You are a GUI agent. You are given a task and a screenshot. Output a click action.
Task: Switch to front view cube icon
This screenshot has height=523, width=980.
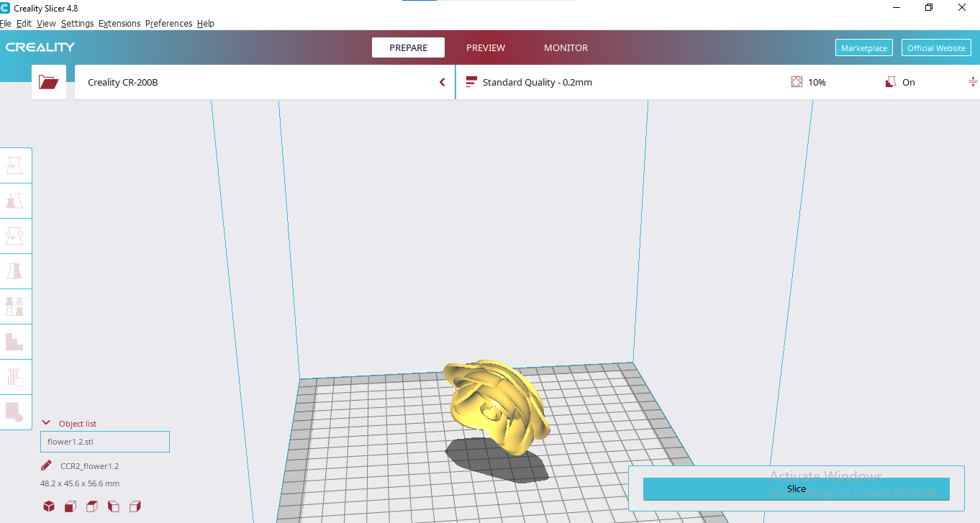tap(70, 506)
